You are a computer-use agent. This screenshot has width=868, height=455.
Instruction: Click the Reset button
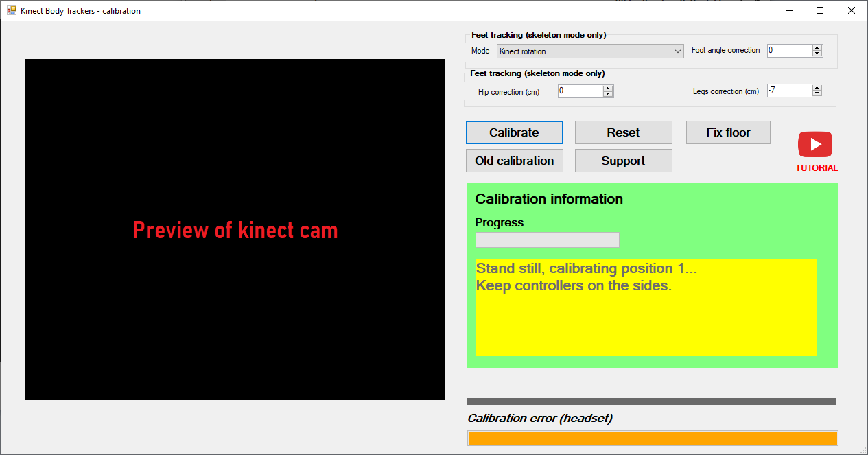coord(623,132)
